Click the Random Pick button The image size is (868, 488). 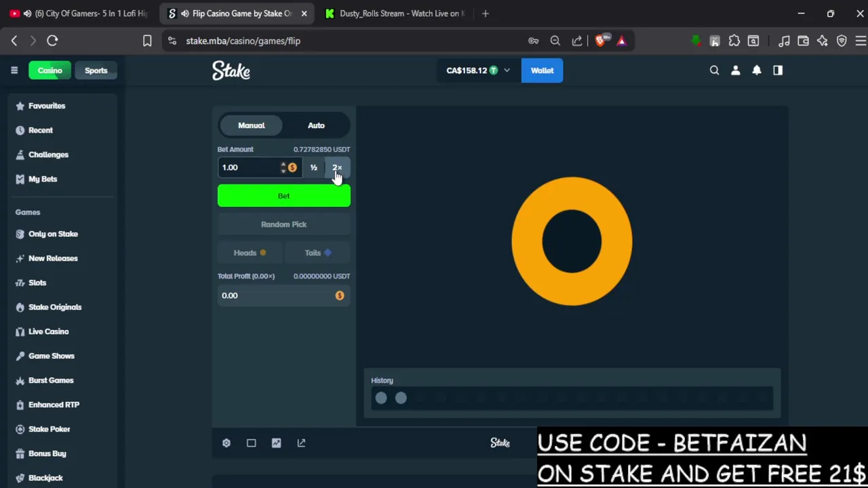coord(284,224)
